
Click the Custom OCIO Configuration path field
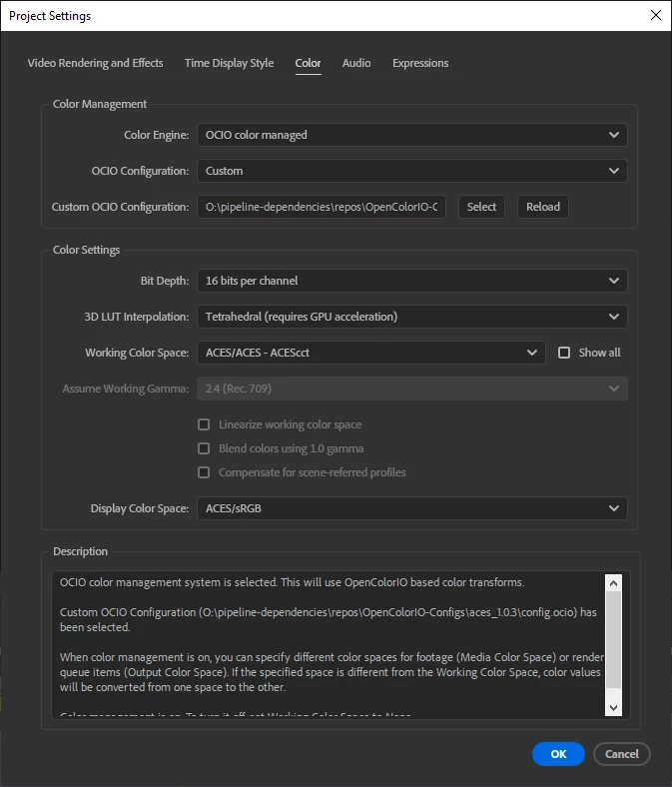point(322,207)
